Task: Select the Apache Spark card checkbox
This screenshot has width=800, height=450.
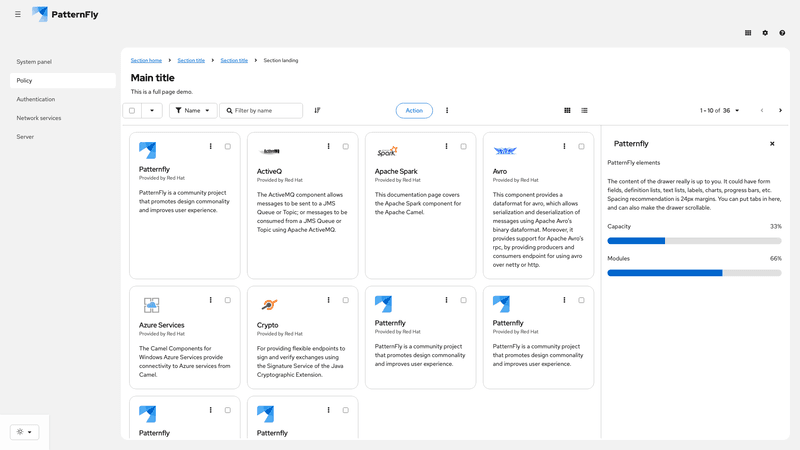Action: (x=463, y=146)
